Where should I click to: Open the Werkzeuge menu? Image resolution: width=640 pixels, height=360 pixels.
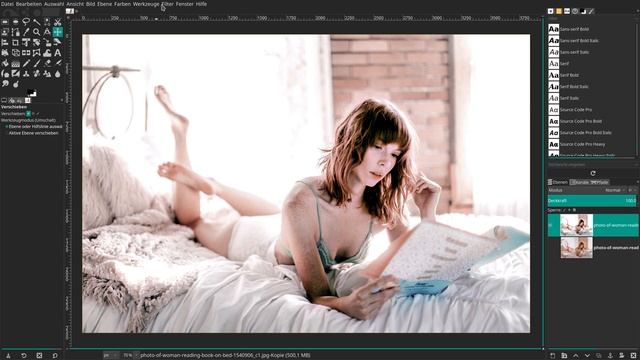pyautogui.click(x=146, y=4)
